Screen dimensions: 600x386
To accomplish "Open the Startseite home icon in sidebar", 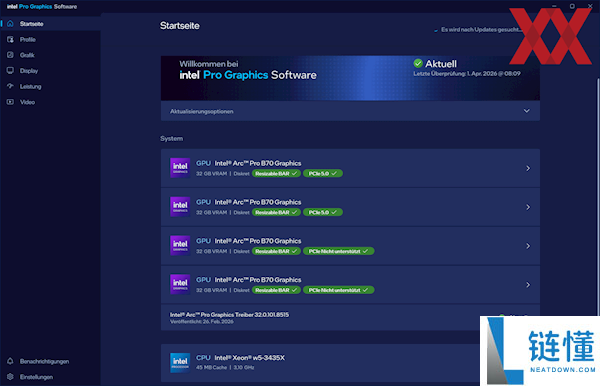I will (x=10, y=24).
